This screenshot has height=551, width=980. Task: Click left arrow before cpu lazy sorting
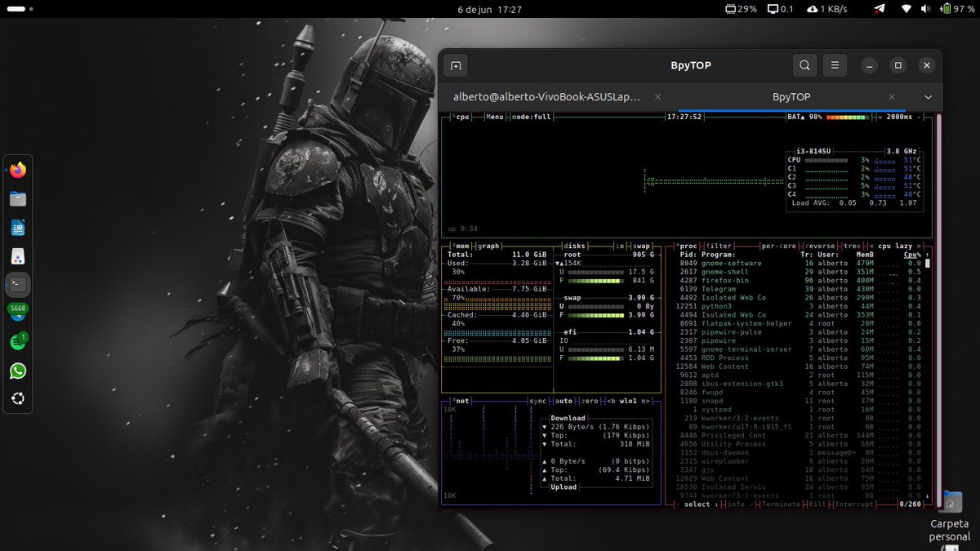pos(871,246)
